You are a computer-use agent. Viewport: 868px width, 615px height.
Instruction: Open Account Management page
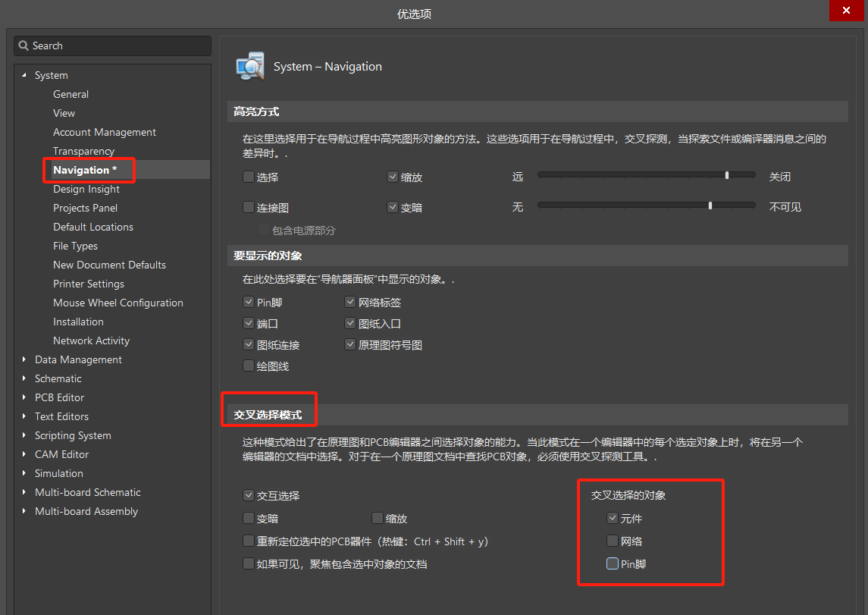105,132
